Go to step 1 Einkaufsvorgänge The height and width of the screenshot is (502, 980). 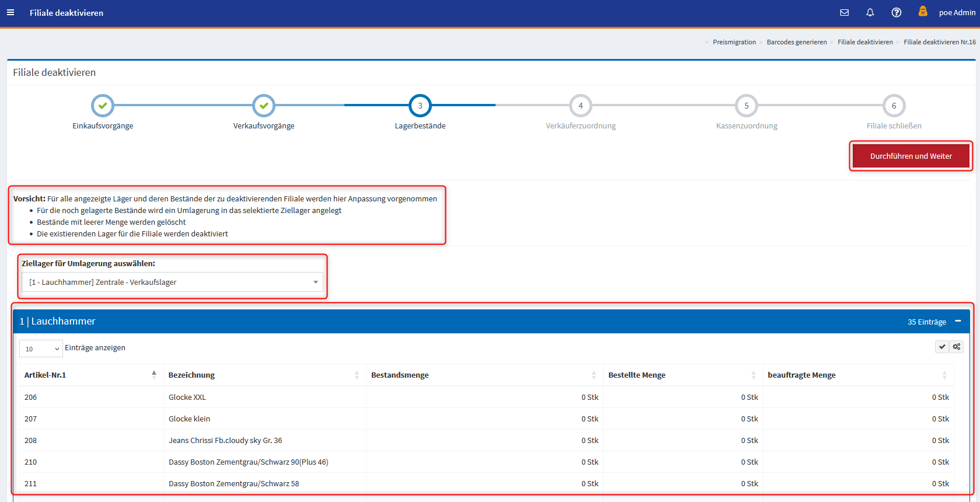tap(103, 106)
